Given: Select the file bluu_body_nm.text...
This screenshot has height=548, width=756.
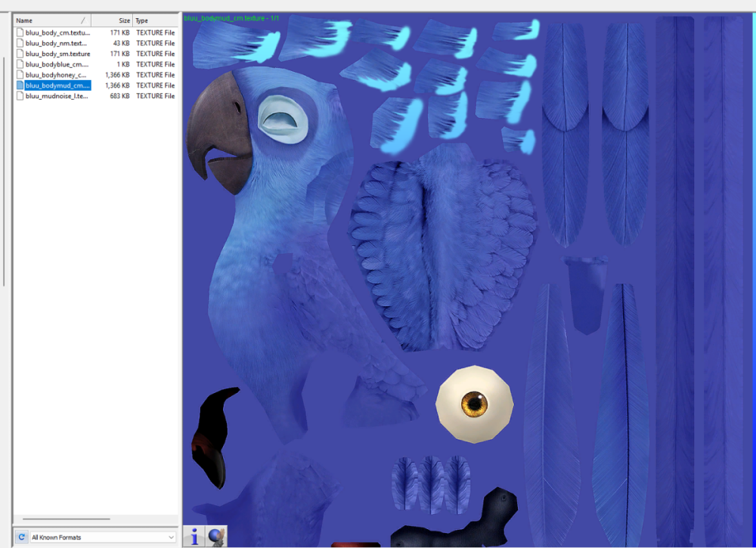Looking at the screenshot, I should click(x=56, y=43).
